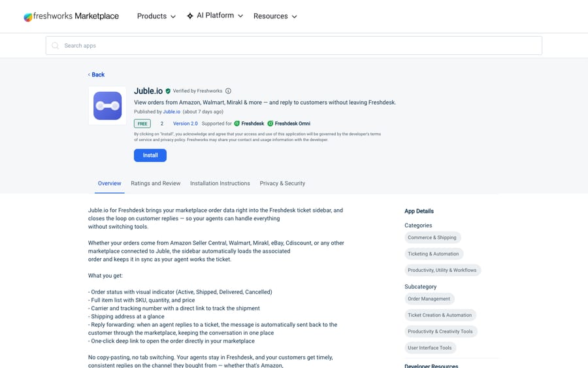Expand the Products dropdown menu
This screenshot has width=588, height=368.
coord(156,16)
